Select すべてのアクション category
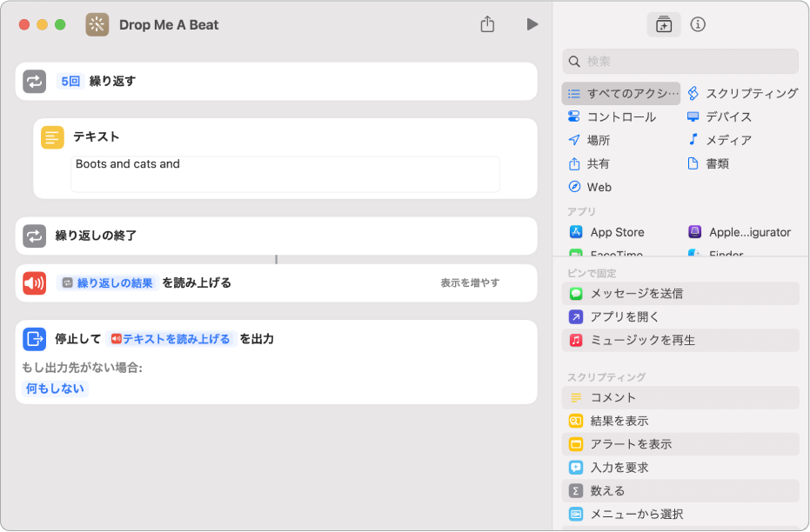This screenshot has width=810, height=532. pos(621,93)
